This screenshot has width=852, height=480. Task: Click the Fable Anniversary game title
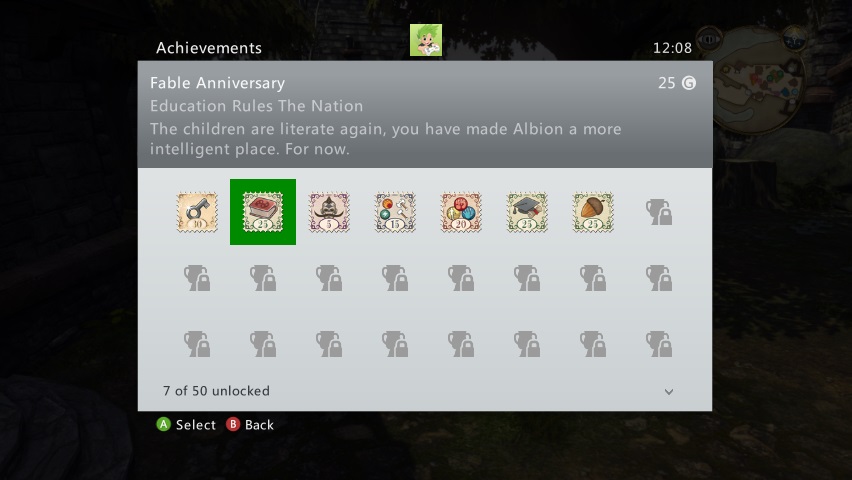(x=217, y=83)
